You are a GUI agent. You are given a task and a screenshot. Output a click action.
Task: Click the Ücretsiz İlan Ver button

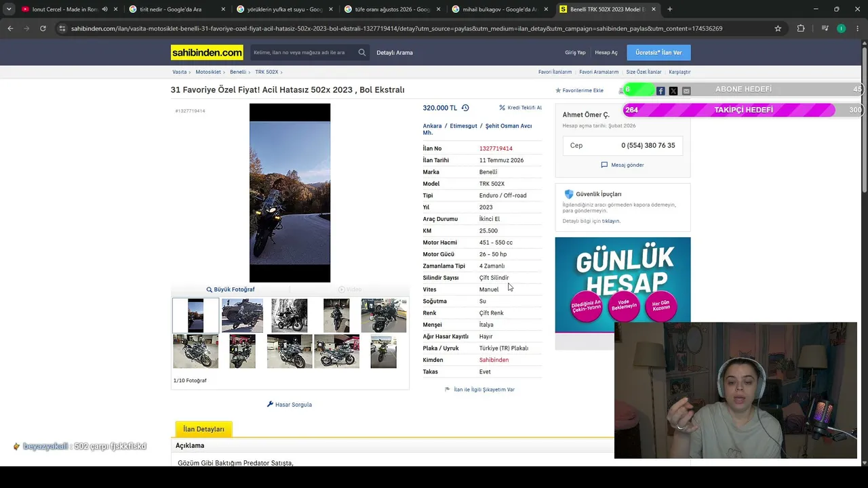[x=658, y=52]
